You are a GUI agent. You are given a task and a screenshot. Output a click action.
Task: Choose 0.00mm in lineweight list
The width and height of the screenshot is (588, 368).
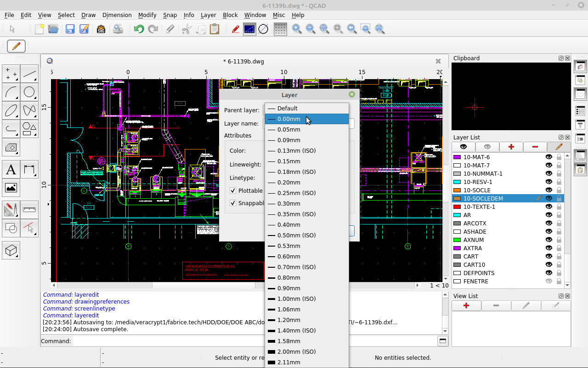307,119
